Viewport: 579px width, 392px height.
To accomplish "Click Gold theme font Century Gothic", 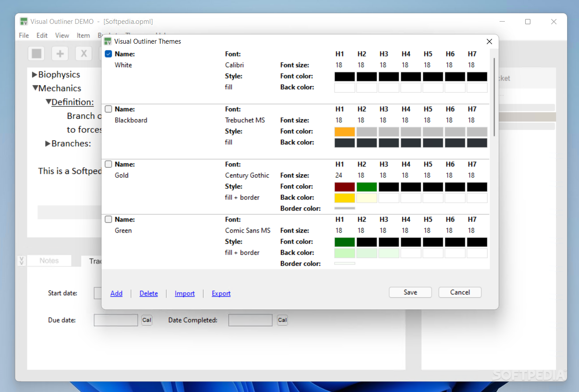I will click(247, 175).
